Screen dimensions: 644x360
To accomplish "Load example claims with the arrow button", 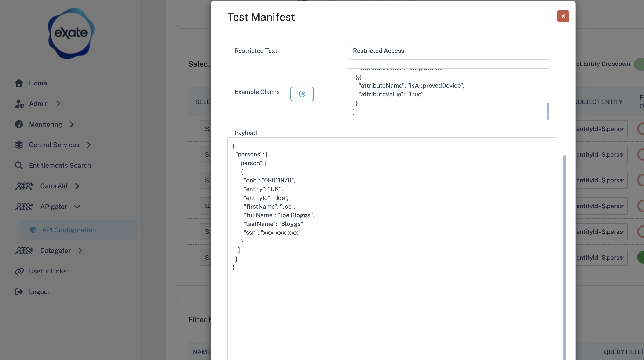I will point(302,94).
